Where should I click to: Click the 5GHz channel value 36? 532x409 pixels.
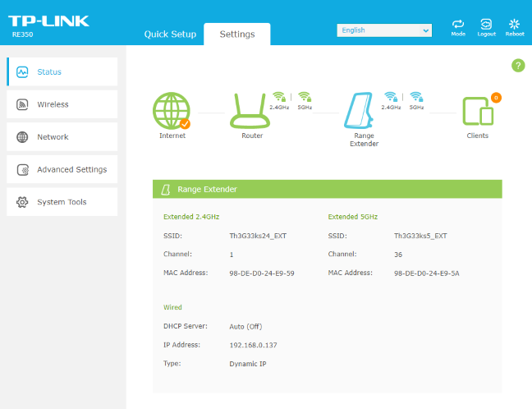point(398,255)
